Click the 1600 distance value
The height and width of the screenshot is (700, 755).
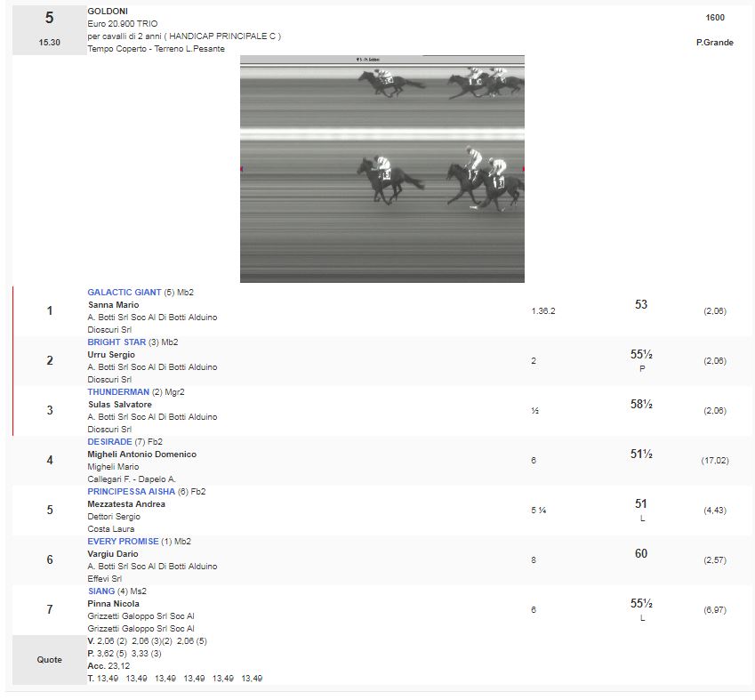pyautogui.click(x=714, y=18)
